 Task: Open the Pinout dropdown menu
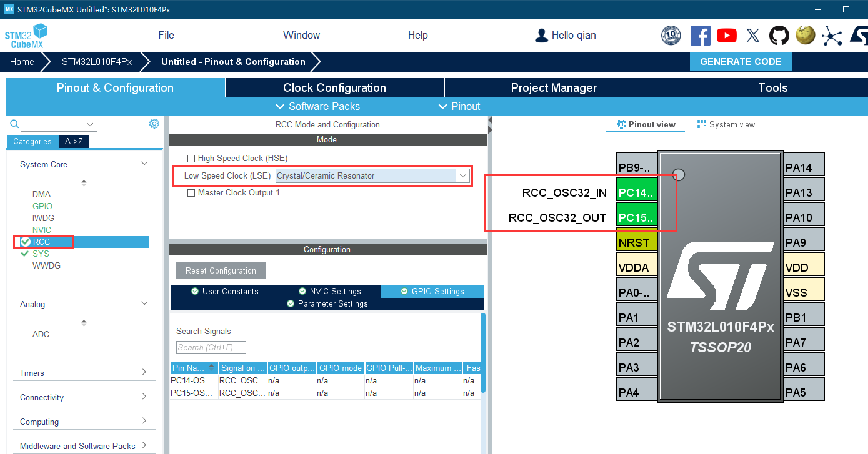tap(459, 106)
